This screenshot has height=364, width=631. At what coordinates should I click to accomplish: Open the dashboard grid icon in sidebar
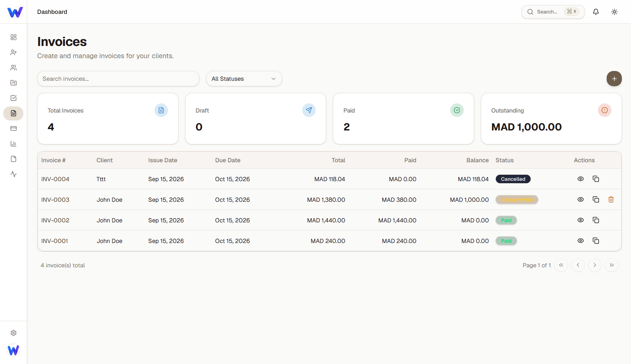(x=14, y=37)
